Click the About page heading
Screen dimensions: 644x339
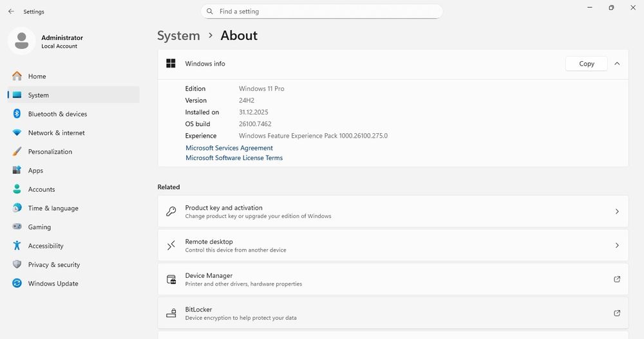coord(239,36)
